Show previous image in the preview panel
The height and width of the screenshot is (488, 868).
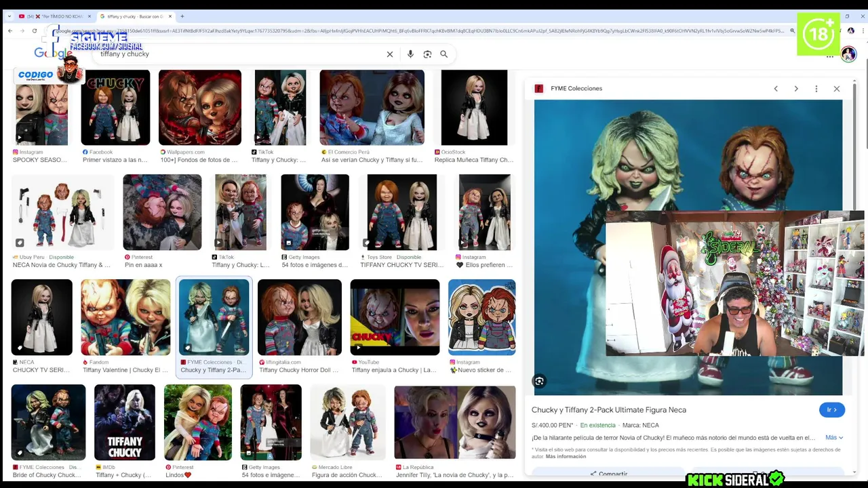tap(776, 89)
